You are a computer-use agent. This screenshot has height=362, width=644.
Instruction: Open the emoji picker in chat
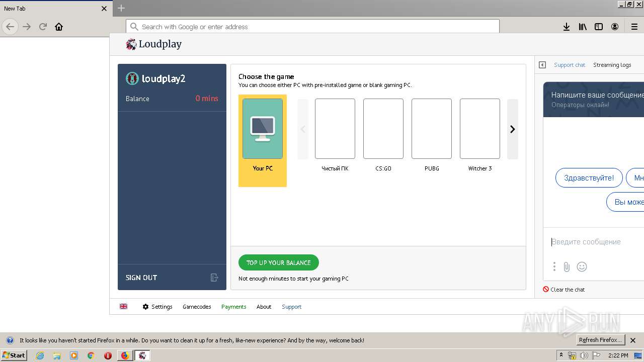pos(582,267)
